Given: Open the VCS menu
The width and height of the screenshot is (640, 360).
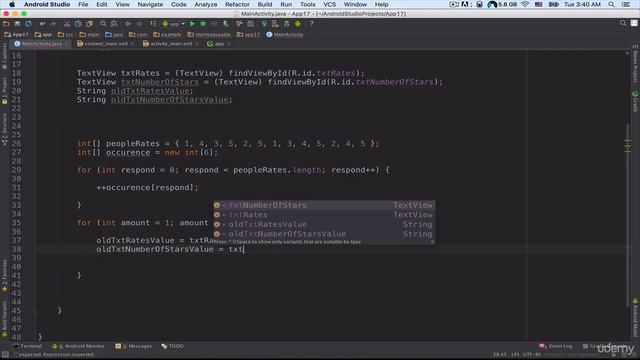Looking at the screenshot, I should (329, 4).
